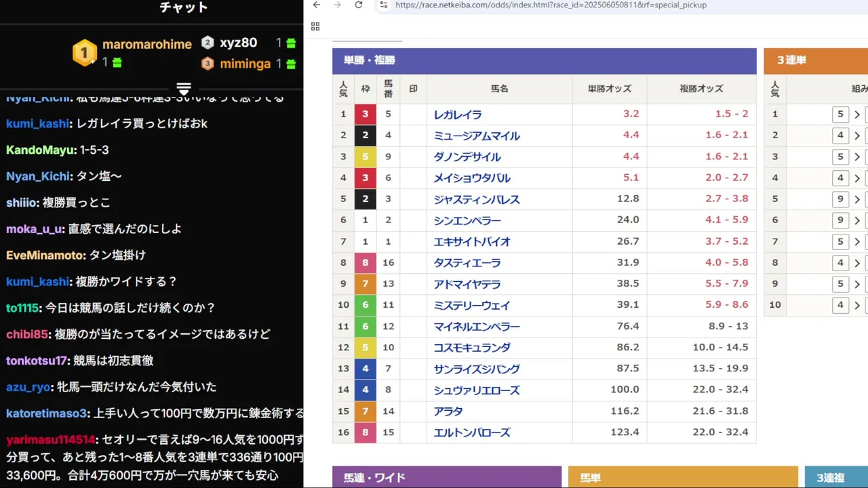Click the 馬連・ワイド section header
Viewport: 868px width, 488px height.
[447, 477]
